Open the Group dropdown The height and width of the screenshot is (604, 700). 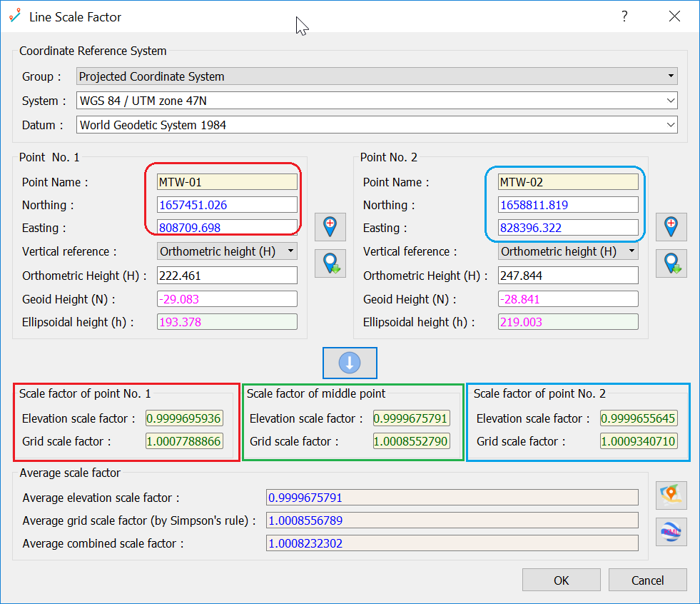click(x=377, y=76)
